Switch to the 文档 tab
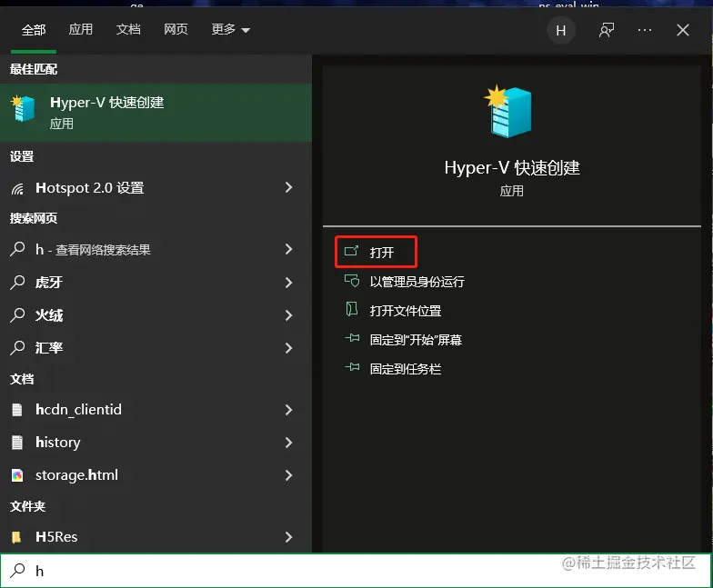Screen dimensions: 713x588 point(128,29)
